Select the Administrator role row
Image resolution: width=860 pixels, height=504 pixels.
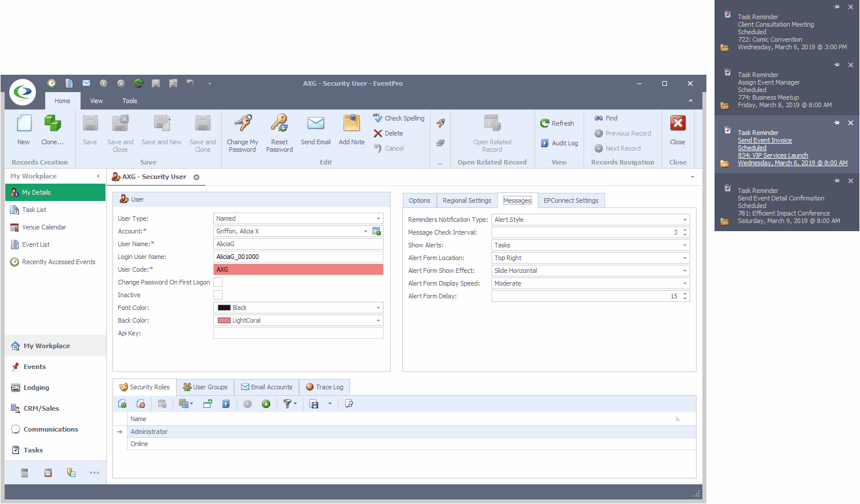(411, 432)
